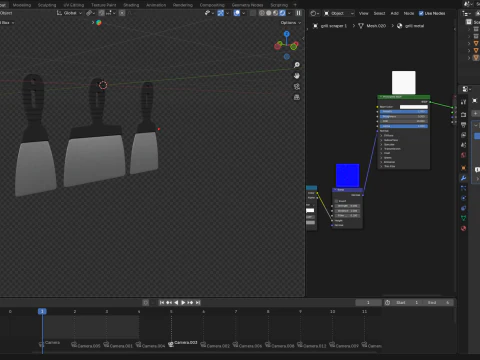Toggle preview range clock icon in timeline
Image resolution: width=480 pixels, height=360 pixels.
pos(387,303)
